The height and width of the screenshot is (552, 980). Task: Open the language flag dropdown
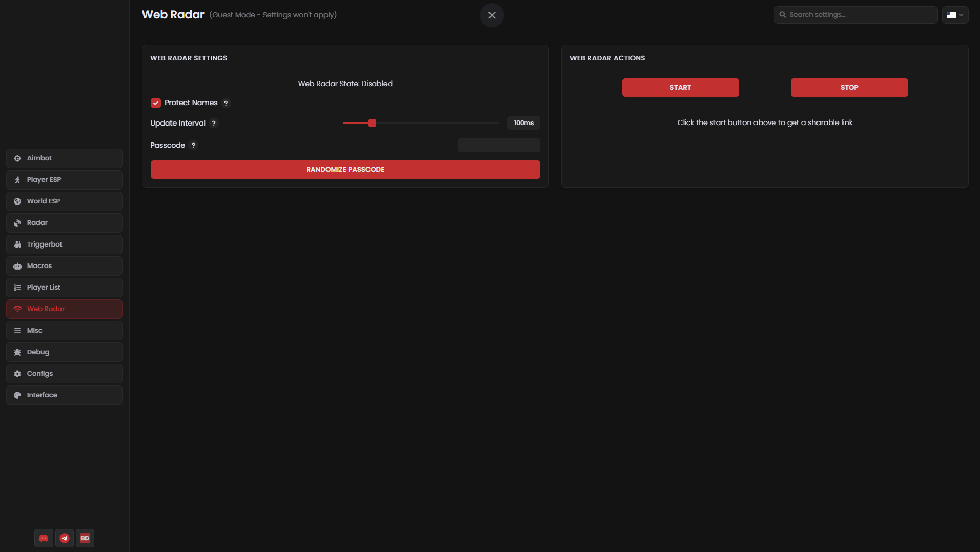(x=955, y=15)
